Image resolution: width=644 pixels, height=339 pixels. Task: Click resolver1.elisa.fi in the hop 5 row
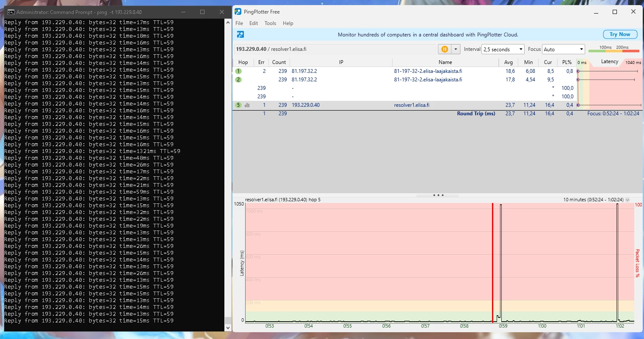412,105
